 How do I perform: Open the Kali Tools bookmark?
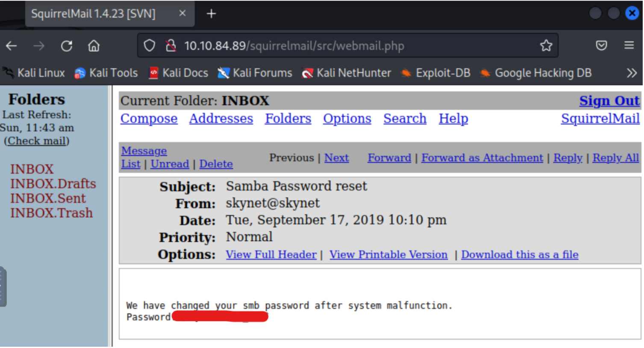click(x=106, y=73)
